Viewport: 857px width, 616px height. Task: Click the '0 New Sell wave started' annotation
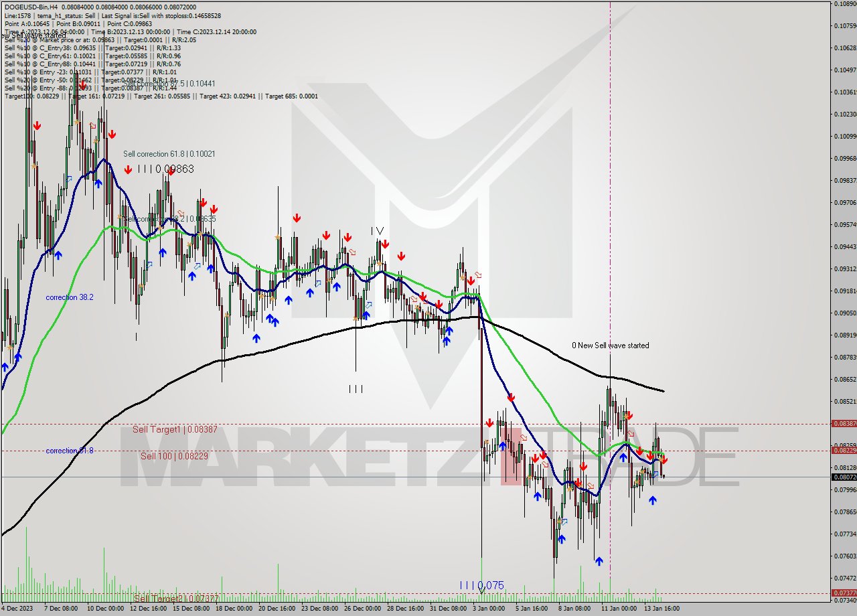[610, 345]
